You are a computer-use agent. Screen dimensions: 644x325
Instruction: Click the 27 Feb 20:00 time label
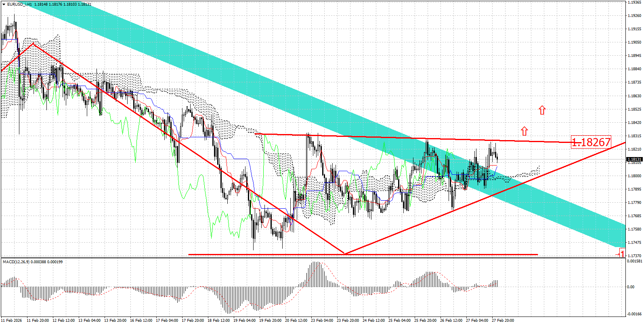click(503, 321)
